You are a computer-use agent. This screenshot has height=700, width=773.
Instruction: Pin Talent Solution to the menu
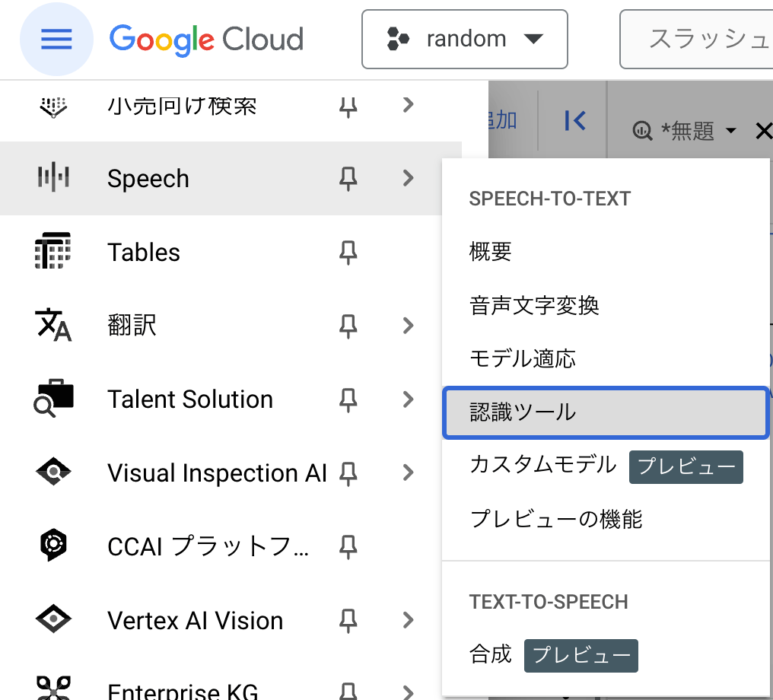point(348,399)
